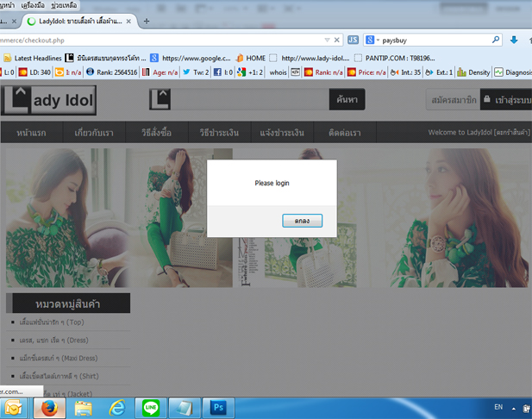Click the Density toolbar item
This screenshot has height=419, width=532.
[x=473, y=72]
